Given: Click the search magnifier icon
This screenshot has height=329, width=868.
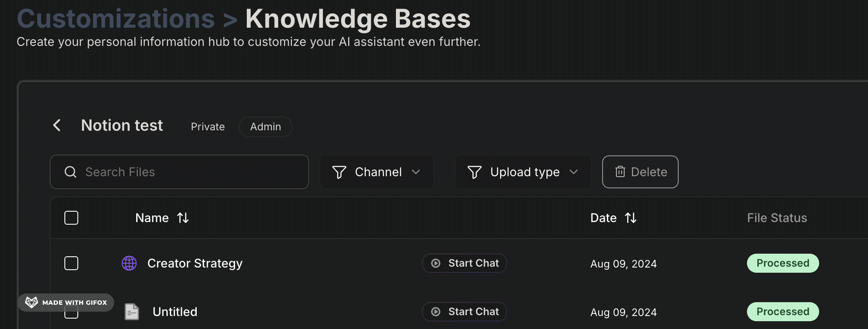Looking at the screenshot, I should point(70,172).
